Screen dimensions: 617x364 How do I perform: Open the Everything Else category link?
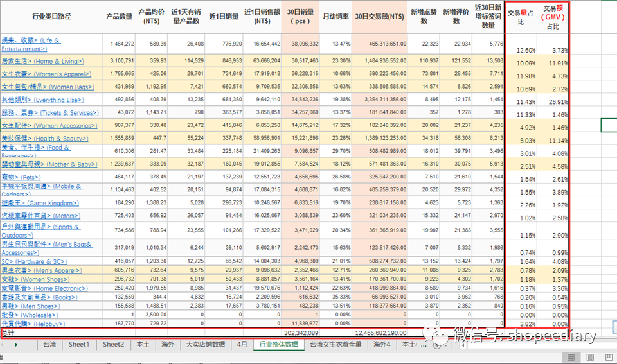(x=42, y=100)
